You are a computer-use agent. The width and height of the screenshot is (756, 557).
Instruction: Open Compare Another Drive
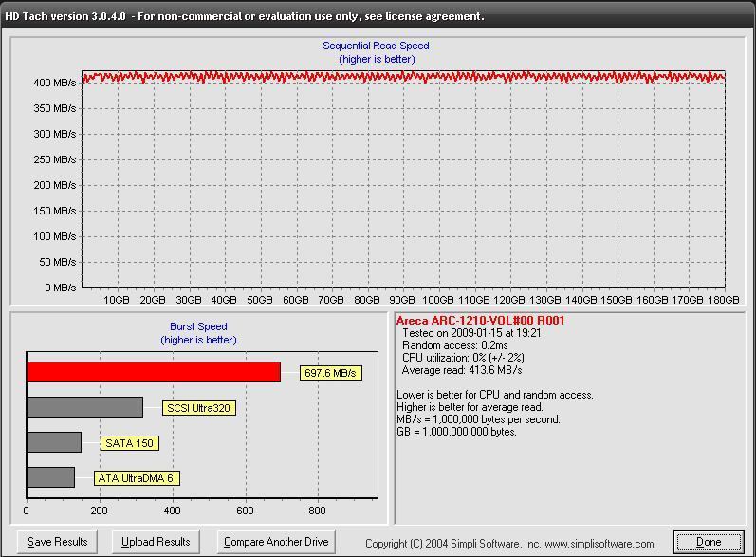tap(276, 542)
